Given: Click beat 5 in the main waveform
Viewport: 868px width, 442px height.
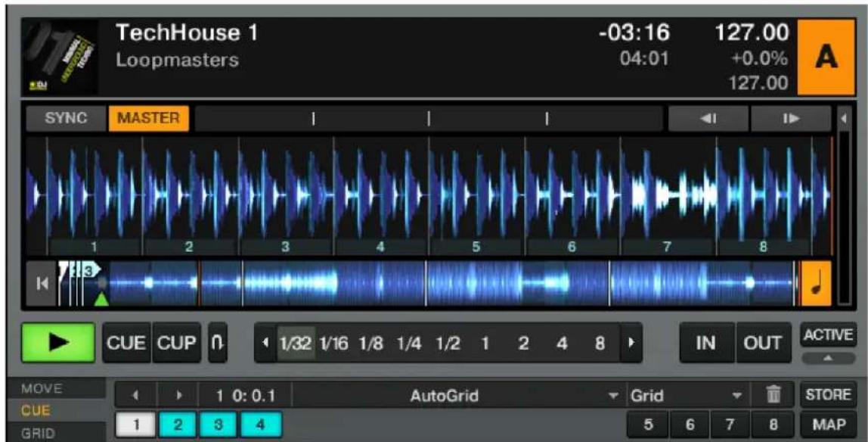Looking at the screenshot, I should pyautogui.click(x=476, y=247).
